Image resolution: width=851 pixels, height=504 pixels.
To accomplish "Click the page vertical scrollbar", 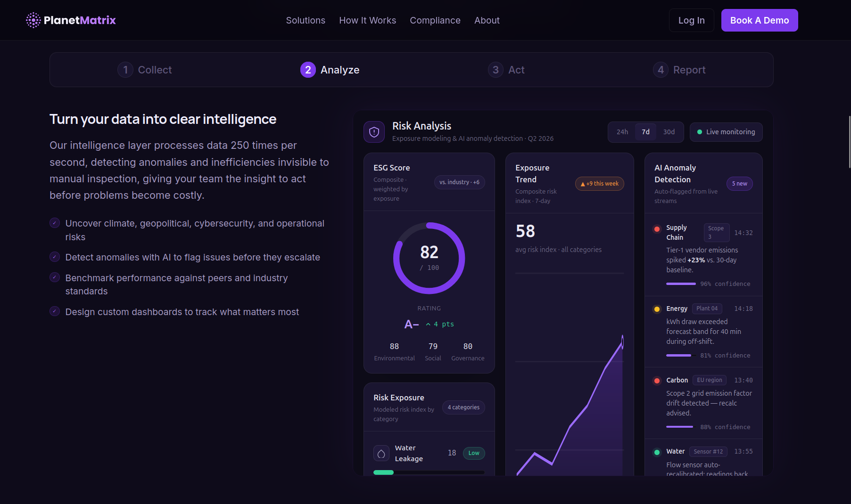I will pyautogui.click(x=849, y=141).
